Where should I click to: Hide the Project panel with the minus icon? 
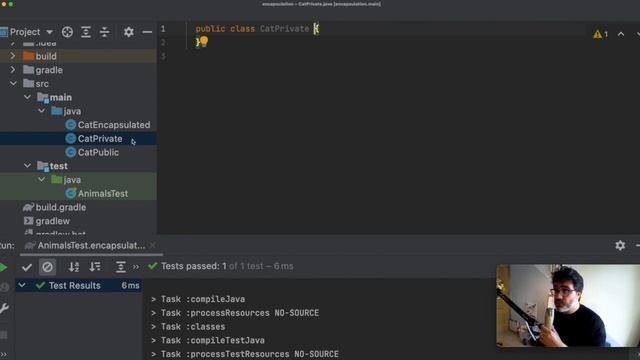point(147,32)
